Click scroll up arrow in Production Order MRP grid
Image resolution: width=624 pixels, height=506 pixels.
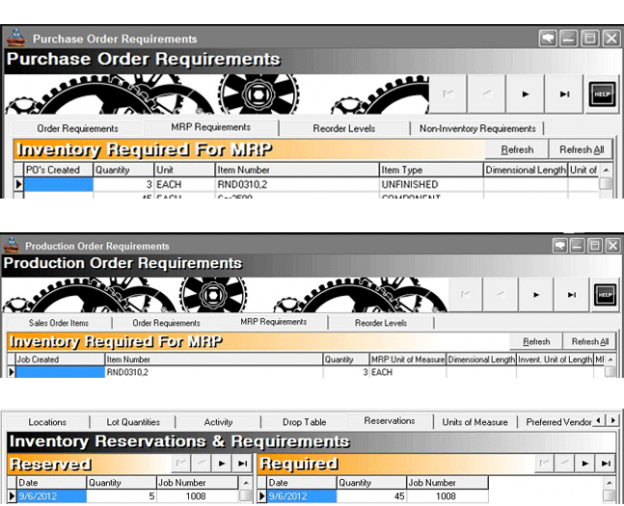click(610, 359)
